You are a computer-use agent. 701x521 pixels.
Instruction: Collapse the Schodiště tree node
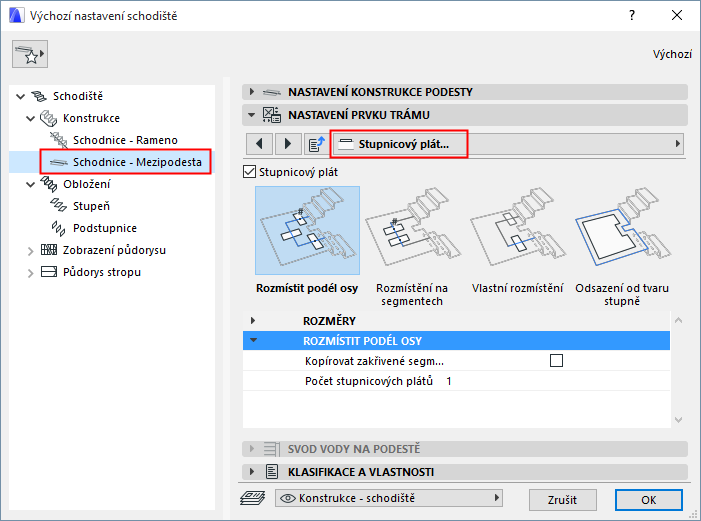pos(21,96)
